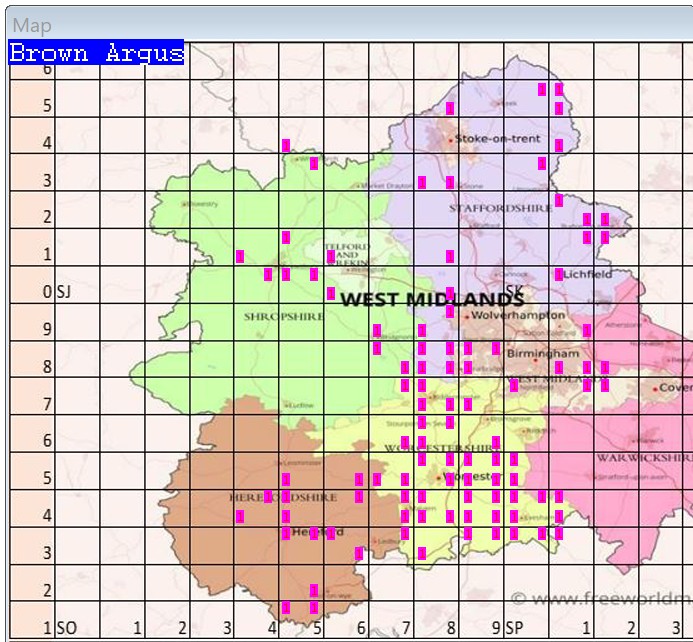
Task: Click the Telford and Wrekin label
Action: [x=341, y=255]
